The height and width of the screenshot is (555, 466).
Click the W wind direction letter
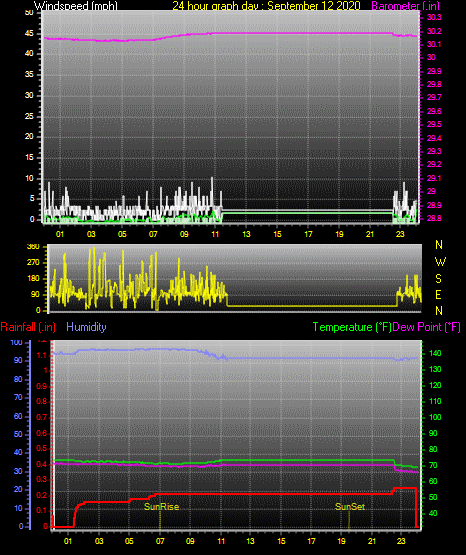pyautogui.click(x=440, y=262)
